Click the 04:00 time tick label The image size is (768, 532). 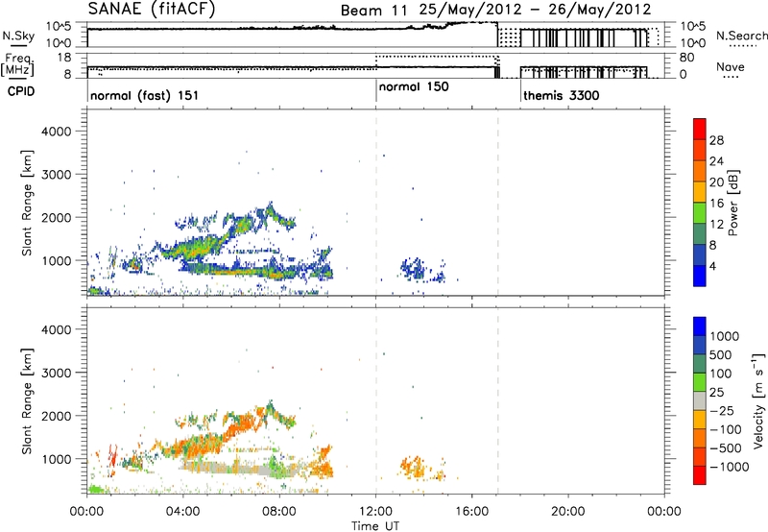tap(182, 512)
